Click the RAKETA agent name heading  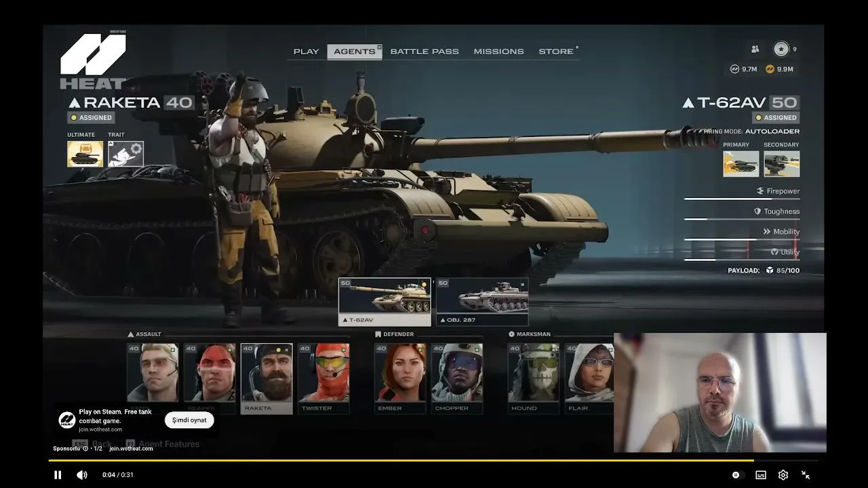point(122,102)
